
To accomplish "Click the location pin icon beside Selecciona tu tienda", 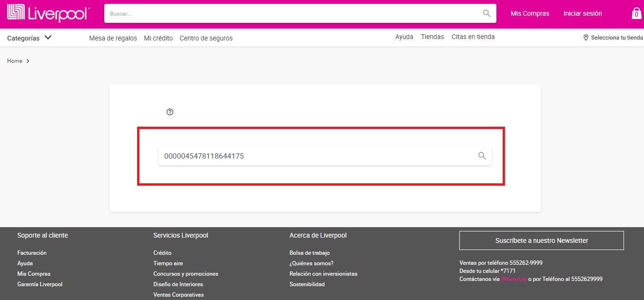I will 586,38.
